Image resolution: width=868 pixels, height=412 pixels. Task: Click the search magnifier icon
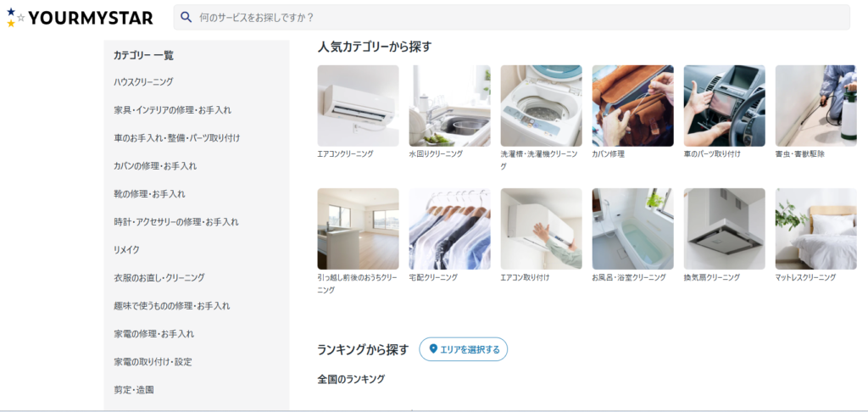(x=186, y=17)
